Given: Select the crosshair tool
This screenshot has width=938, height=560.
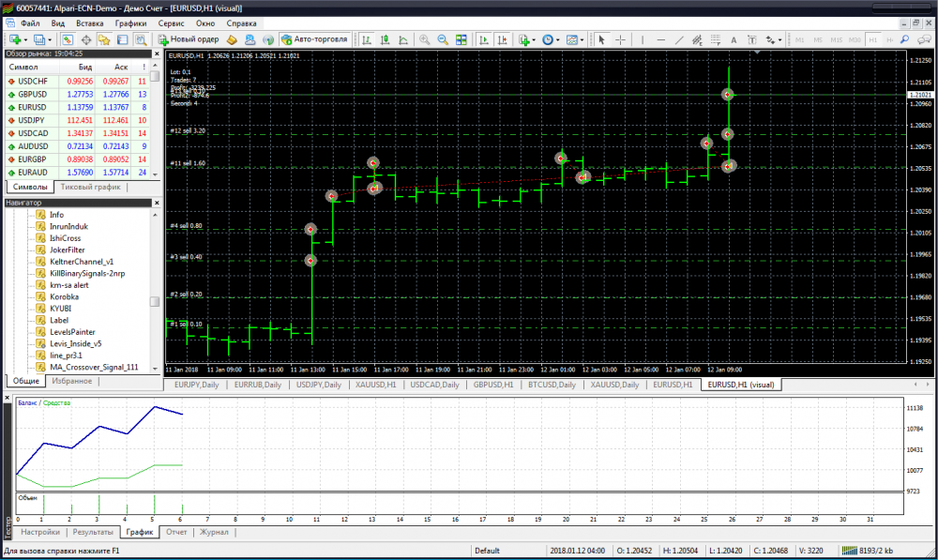Looking at the screenshot, I should [620, 40].
